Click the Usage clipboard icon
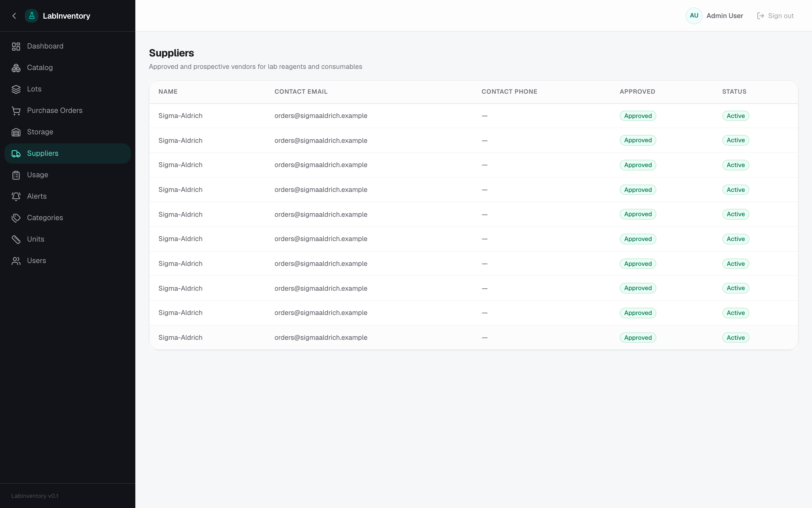The height and width of the screenshot is (508, 812). click(x=16, y=175)
